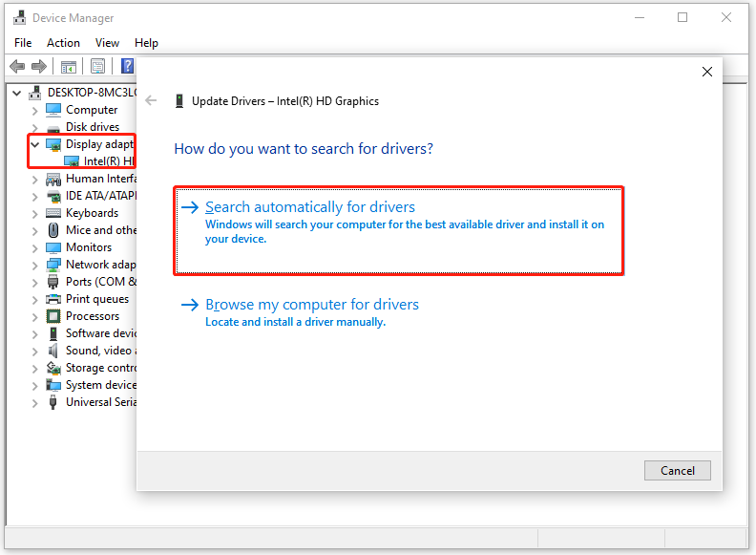Click the Mice and other pointing devices icon
Viewport: 756px width, 555px height.
(53, 230)
